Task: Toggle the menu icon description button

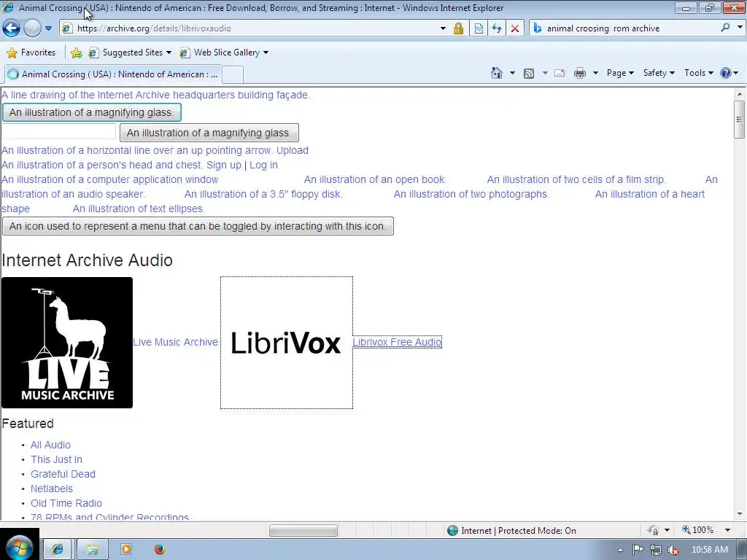Action: (x=198, y=226)
